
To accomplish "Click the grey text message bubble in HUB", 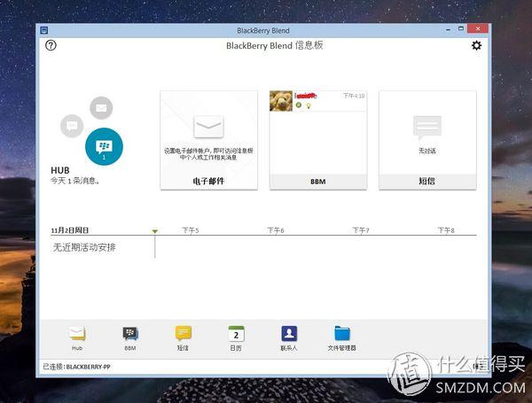I will (72, 126).
